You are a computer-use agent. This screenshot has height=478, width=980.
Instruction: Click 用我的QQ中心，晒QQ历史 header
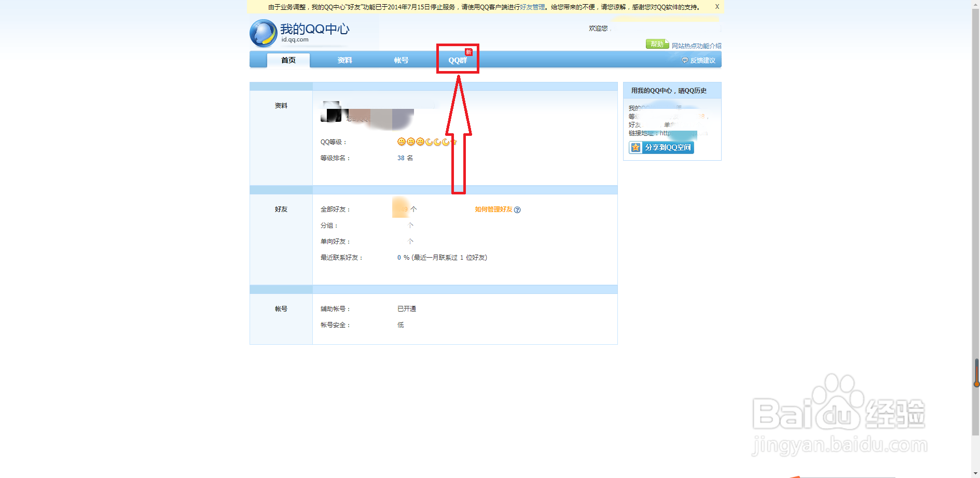click(669, 90)
